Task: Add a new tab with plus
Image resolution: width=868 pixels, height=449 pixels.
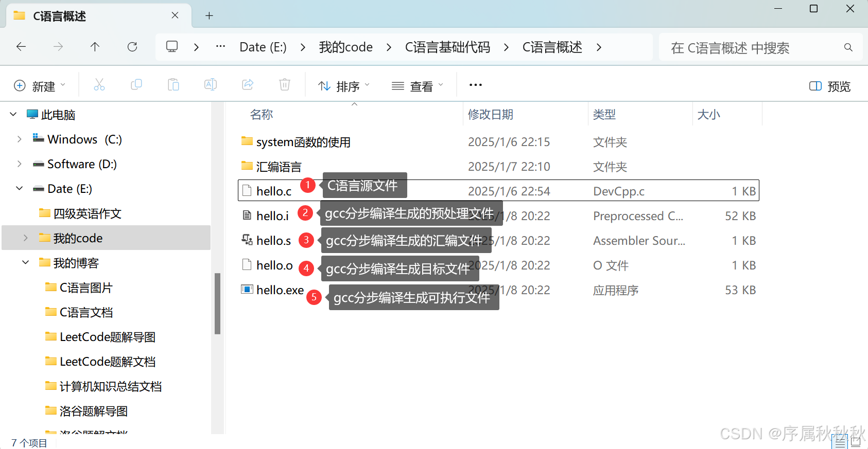Action: pyautogui.click(x=209, y=16)
